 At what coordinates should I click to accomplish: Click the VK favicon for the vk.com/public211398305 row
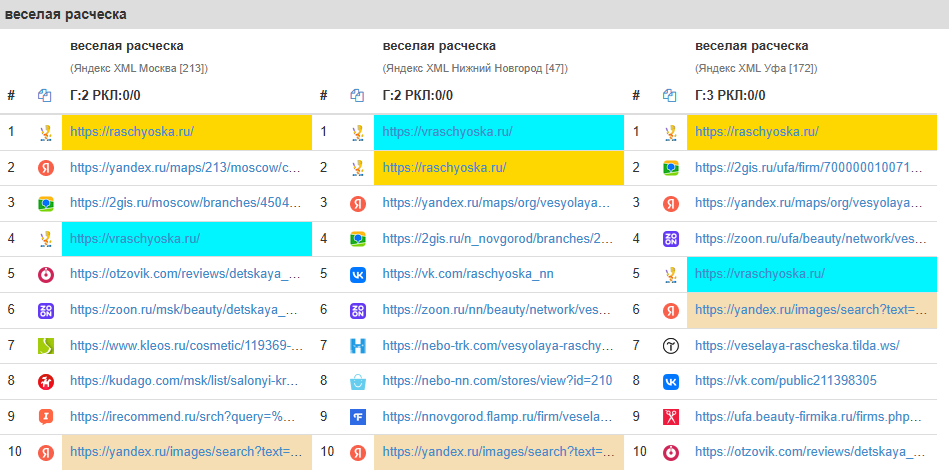(x=671, y=381)
